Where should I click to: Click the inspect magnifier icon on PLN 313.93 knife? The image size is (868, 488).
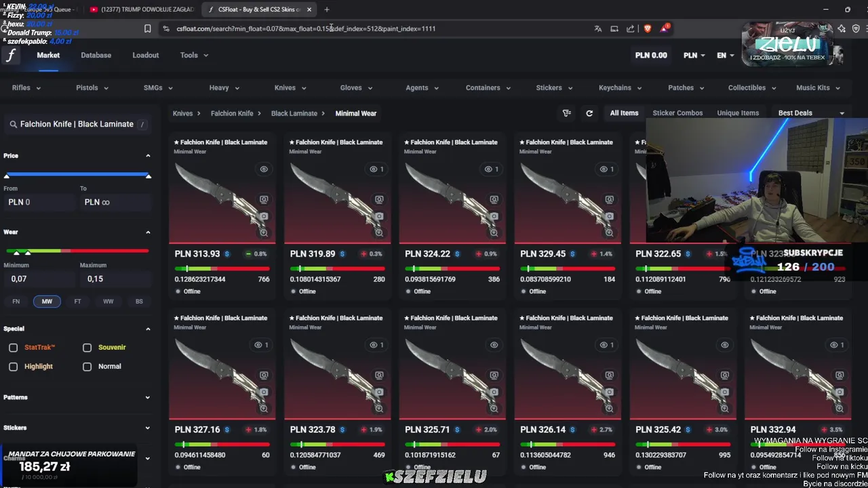click(x=264, y=232)
